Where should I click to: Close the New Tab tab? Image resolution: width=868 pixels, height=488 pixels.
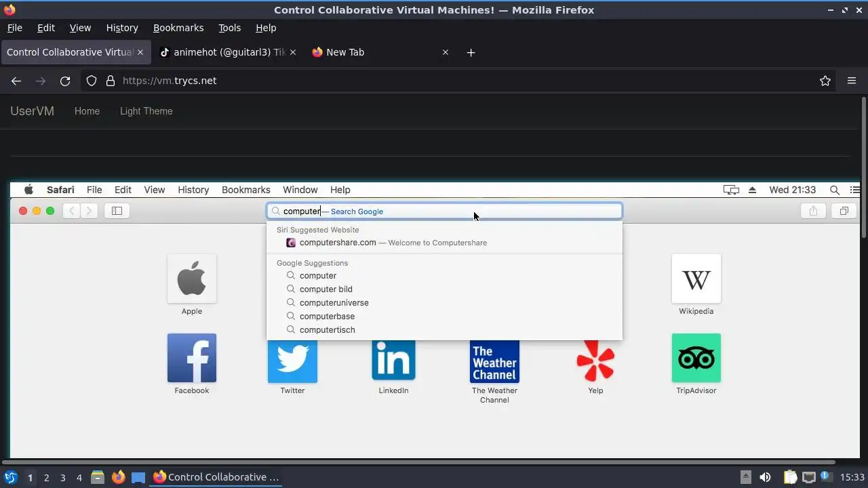[446, 52]
